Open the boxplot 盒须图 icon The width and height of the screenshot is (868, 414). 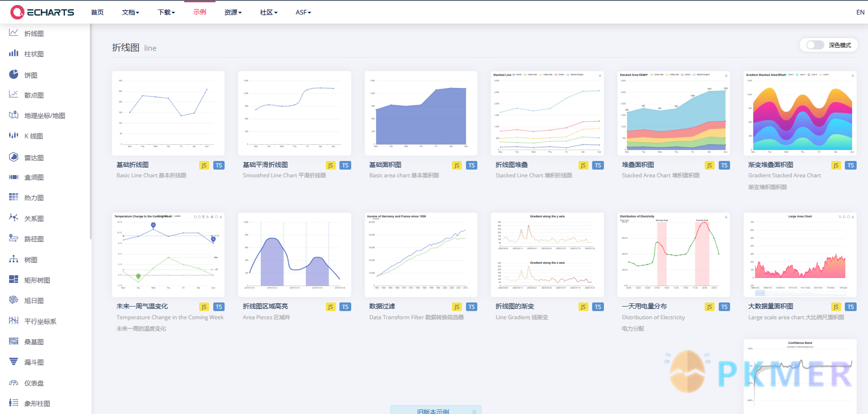pos(14,177)
